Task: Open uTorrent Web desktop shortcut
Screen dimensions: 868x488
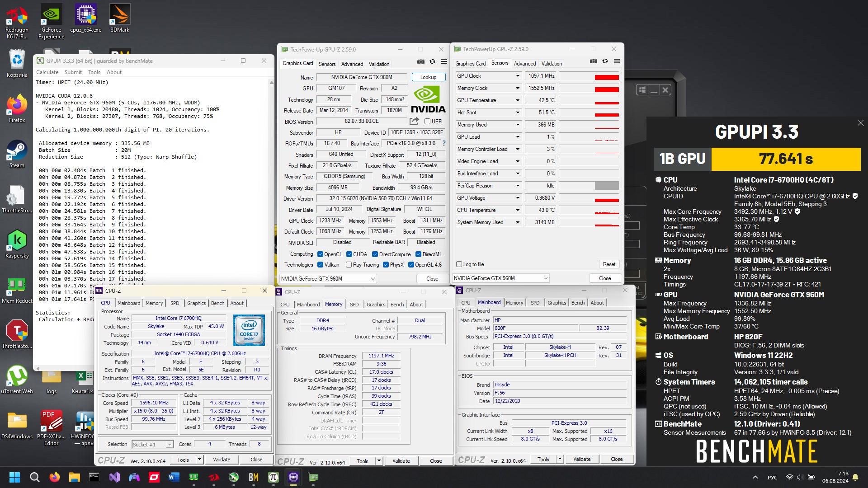Action: [x=17, y=380]
